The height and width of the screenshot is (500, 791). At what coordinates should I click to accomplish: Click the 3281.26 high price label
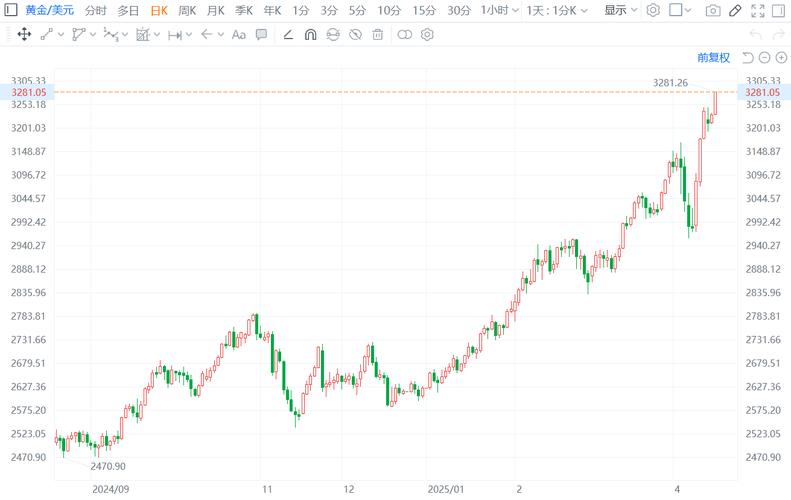click(670, 83)
